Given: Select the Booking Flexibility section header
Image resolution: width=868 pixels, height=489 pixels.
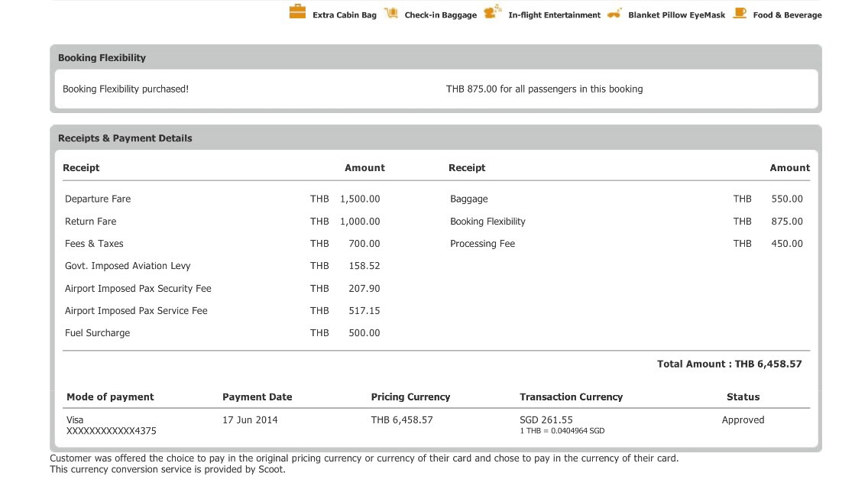Looking at the screenshot, I should click(x=102, y=58).
